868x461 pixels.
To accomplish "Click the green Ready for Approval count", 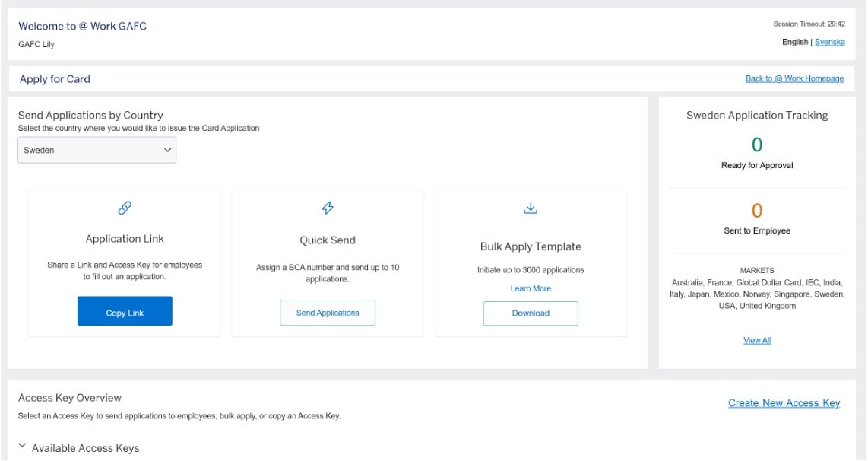I will click(x=757, y=145).
